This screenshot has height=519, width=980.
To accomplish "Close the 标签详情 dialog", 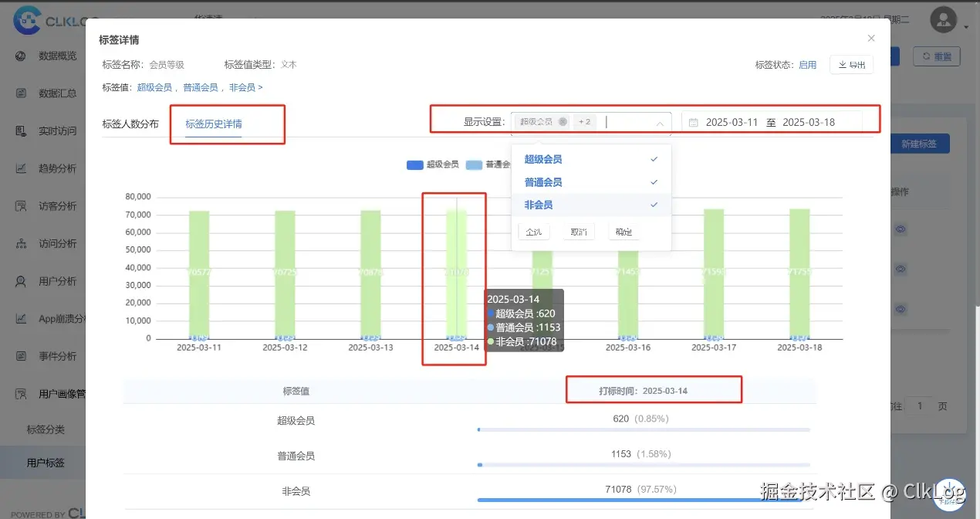I will coord(871,38).
